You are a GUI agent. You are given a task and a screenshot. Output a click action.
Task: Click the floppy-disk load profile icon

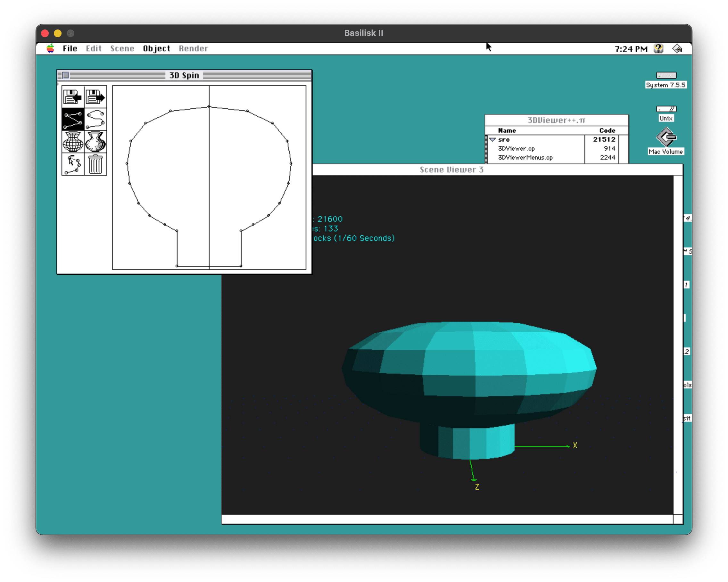(73, 97)
